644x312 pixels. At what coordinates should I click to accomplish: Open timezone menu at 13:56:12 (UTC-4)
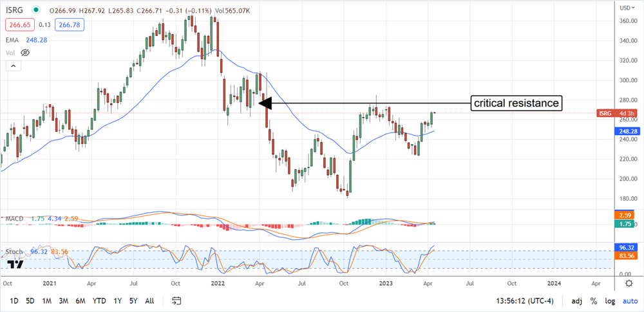pos(526,301)
